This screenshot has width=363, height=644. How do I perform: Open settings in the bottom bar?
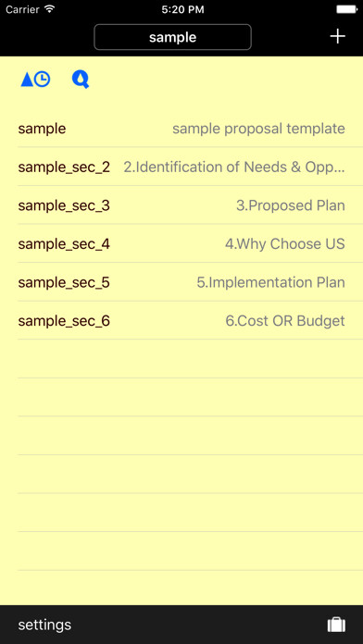[x=44, y=625]
